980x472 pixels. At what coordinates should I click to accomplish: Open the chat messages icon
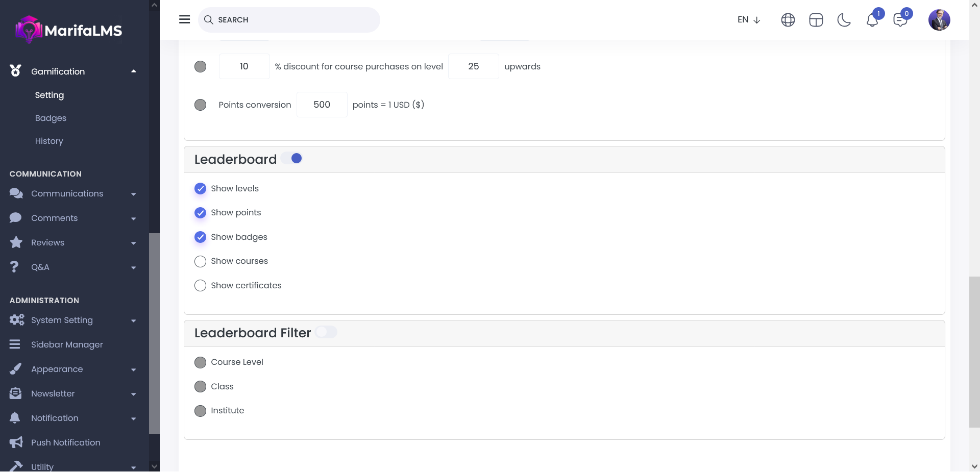[x=900, y=20]
